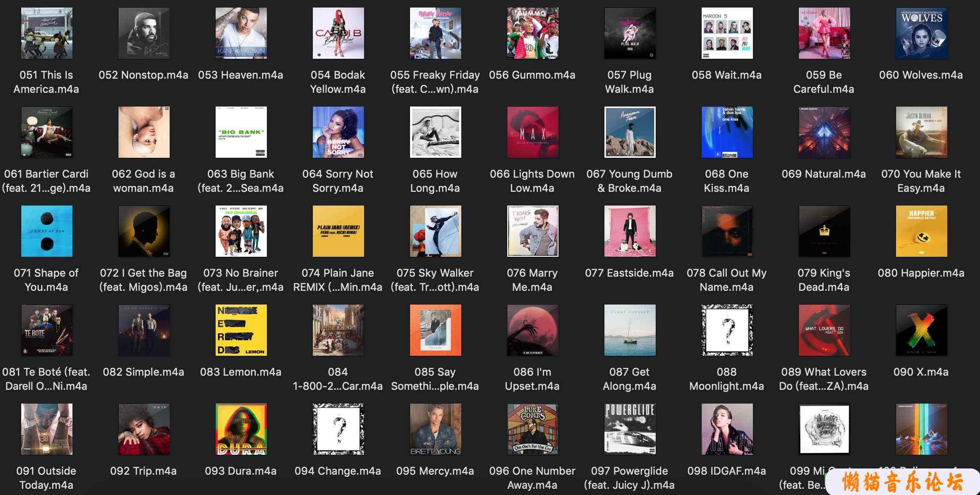
Task: Click the 089 What Lovers Do artwork
Action: (x=824, y=330)
